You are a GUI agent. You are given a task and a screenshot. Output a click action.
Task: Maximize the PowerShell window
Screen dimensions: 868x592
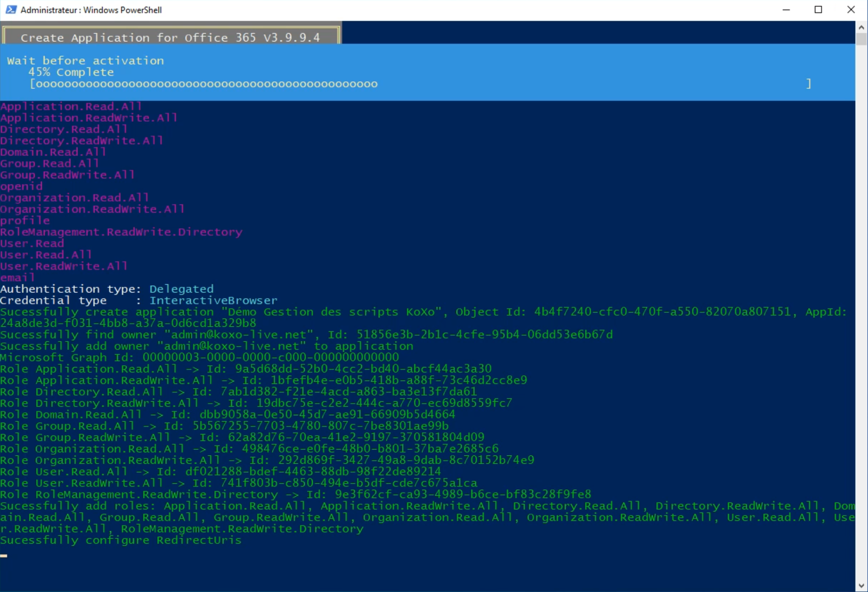(818, 10)
